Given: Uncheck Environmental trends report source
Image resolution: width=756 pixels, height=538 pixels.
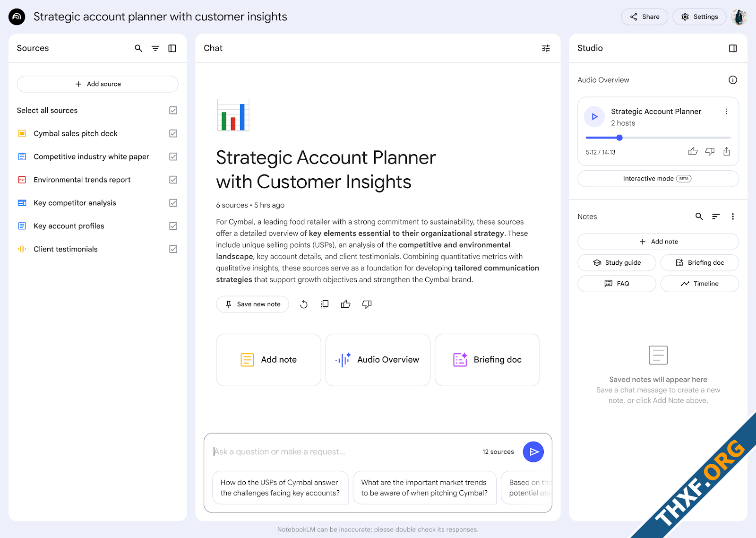Looking at the screenshot, I should (173, 180).
